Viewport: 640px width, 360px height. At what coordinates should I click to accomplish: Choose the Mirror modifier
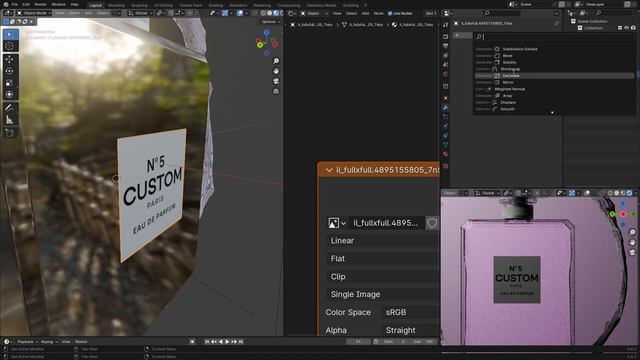(508, 82)
